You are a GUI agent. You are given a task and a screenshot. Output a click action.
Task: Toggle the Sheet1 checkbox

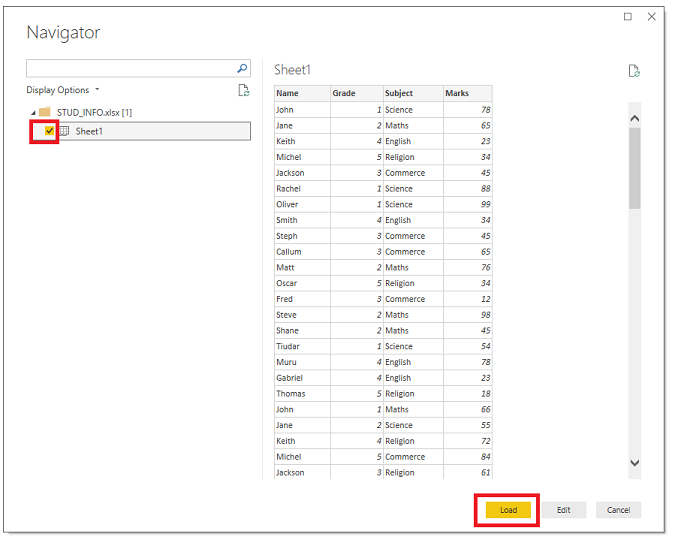click(50, 131)
